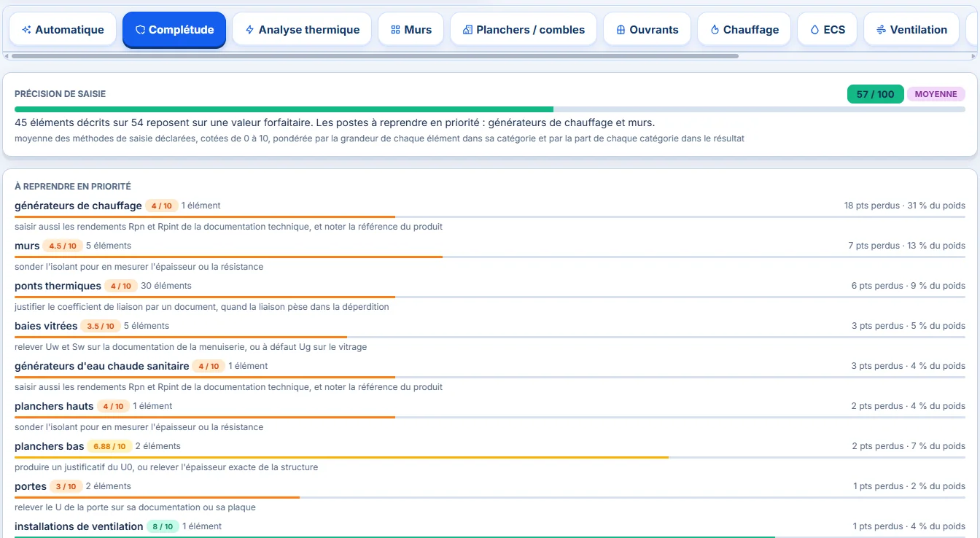Click the green "8 / 10" score badge
Viewport: 980px width, 538px height.
click(163, 526)
